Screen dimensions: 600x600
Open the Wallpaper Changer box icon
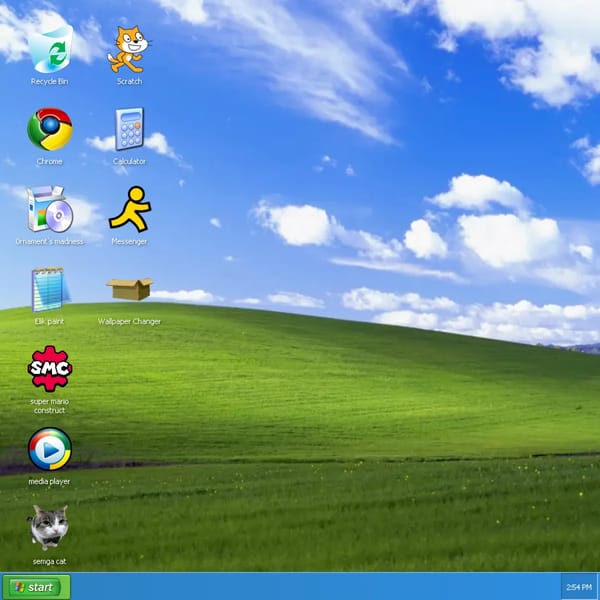tap(130, 289)
